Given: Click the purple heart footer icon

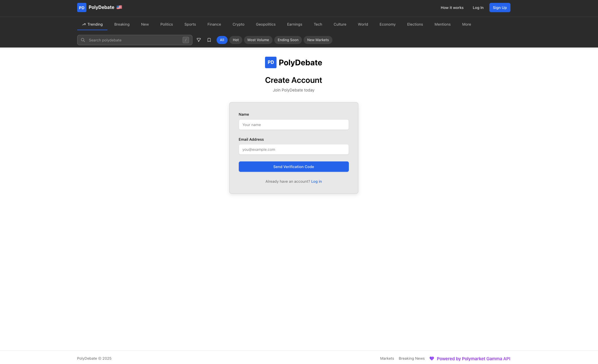Looking at the screenshot, I should coord(432,359).
